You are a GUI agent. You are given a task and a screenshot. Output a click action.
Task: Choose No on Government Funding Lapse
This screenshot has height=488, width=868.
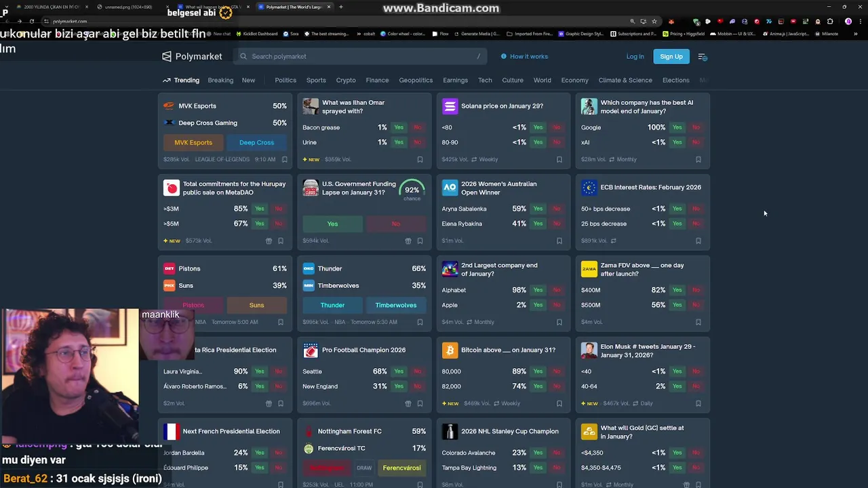click(396, 224)
